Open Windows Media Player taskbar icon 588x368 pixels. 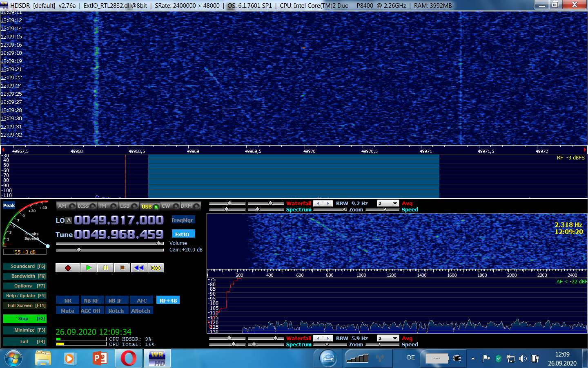point(69,359)
